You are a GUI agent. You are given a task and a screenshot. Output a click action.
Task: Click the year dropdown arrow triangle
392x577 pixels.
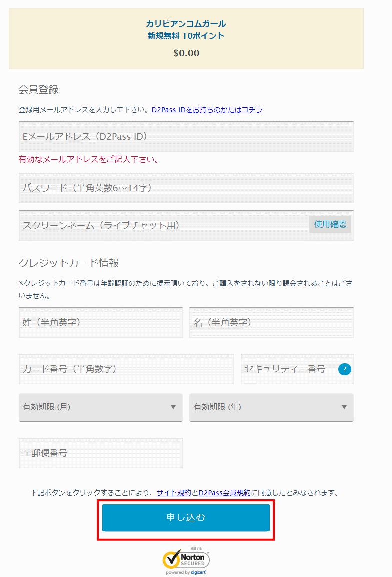coord(344,407)
